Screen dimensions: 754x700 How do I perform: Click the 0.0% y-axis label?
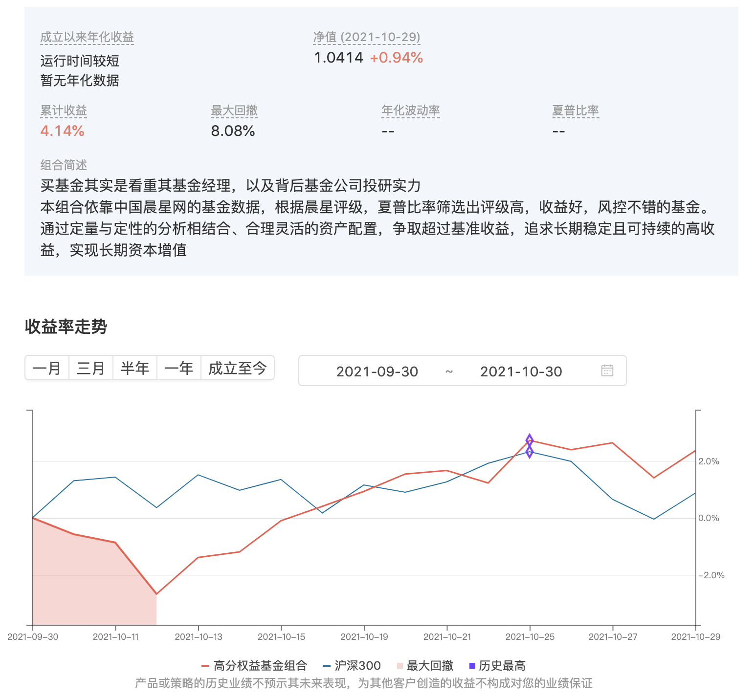(x=709, y=518)
